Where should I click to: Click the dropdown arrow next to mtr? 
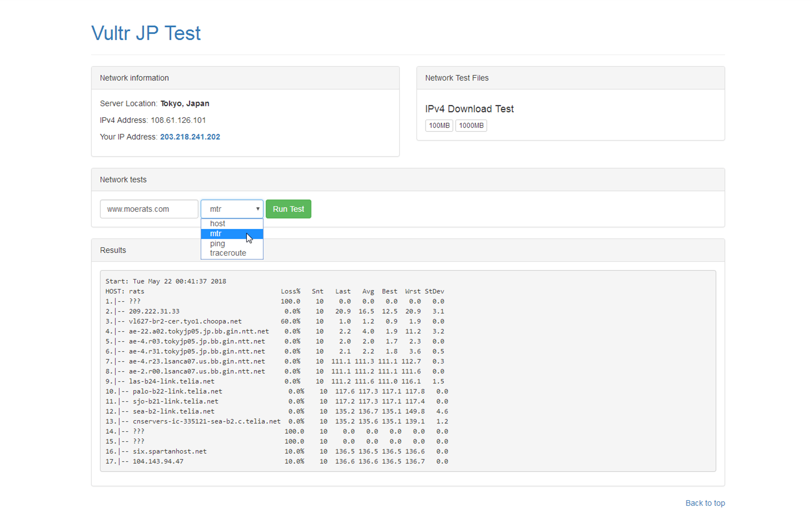pos(258,209)
